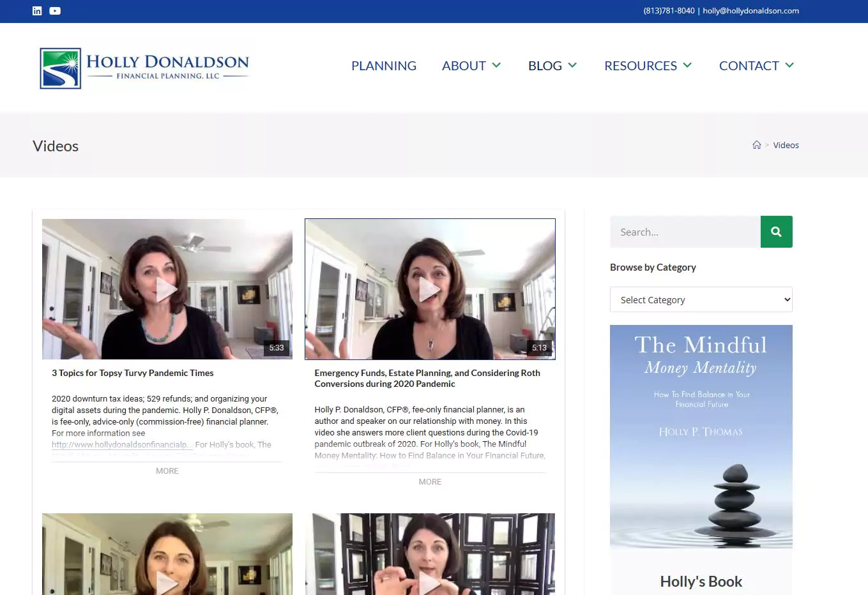
Task: Expand the ABOUT menu chevron
Action: pos(496,65)
